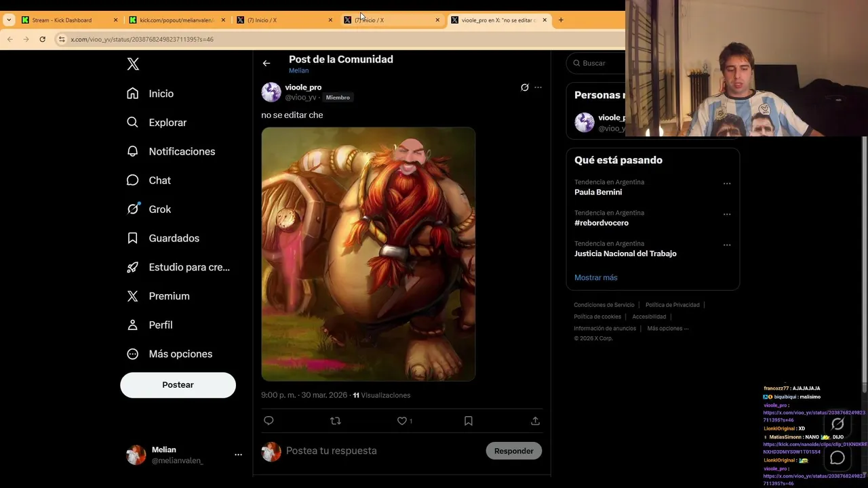The image size is (868, 488).
Task: Click the Guardados bookmark icon in sidebar
Action: (x=133, y=238)
